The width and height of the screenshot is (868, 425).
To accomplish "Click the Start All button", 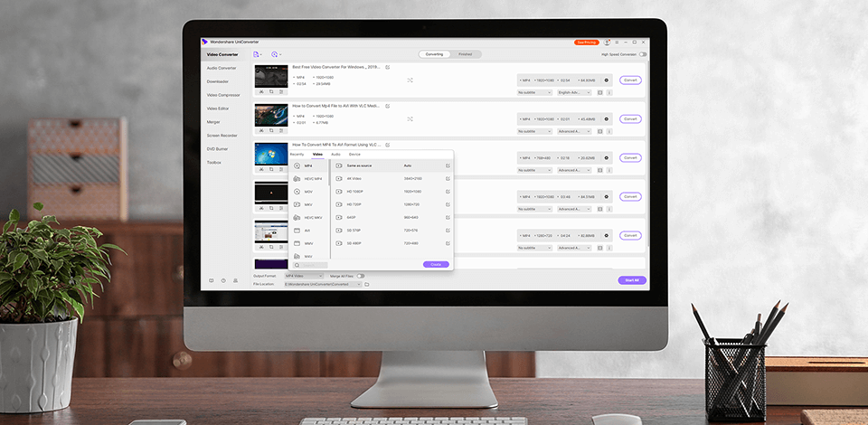I will [x=632, y=280].
